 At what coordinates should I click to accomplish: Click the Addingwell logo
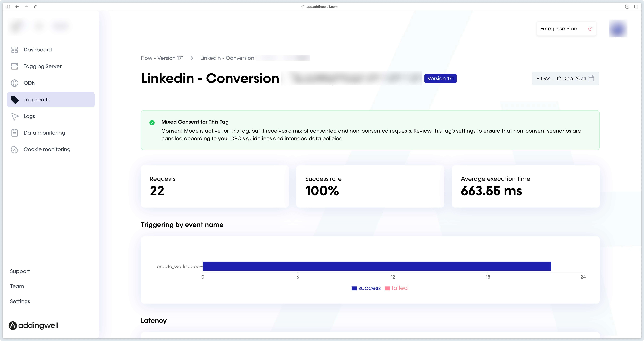(33, 326)
